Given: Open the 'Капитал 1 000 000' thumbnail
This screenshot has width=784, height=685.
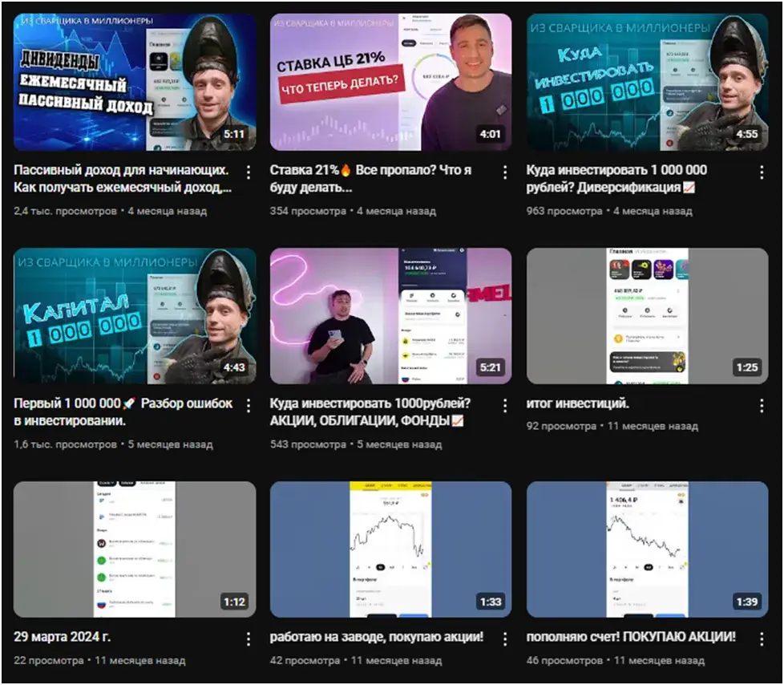Looking at the screenshot, I should (135, 316).
